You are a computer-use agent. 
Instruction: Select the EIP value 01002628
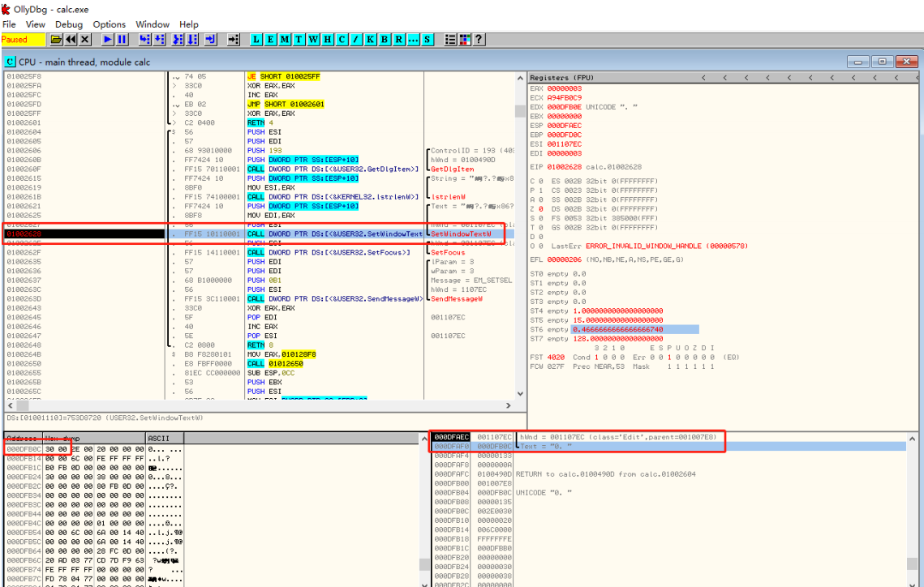click(x=564, y=167)
